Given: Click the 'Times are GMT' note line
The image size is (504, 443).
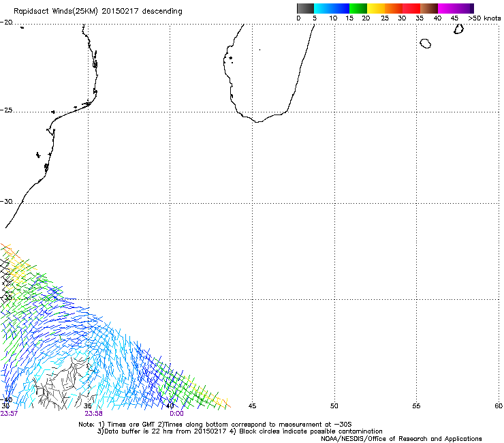Looking at the screenshot, I should [215, 425].
